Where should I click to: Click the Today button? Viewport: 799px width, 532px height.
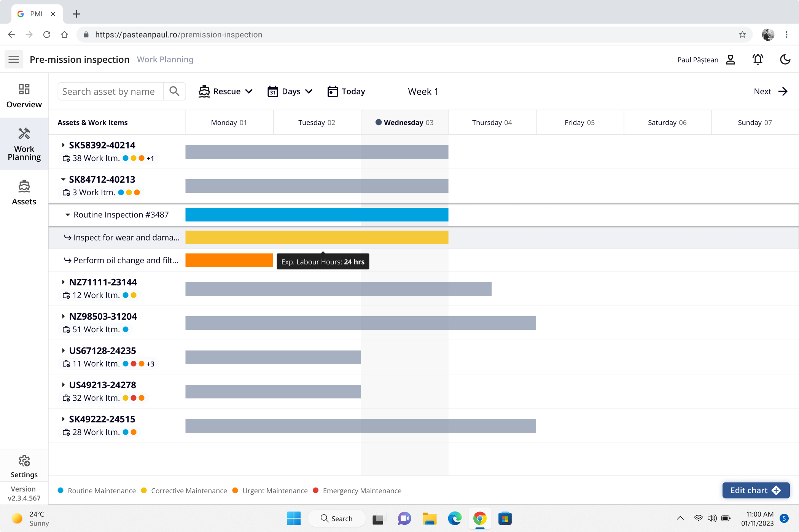pyautogui.click(x=346, y=91)
